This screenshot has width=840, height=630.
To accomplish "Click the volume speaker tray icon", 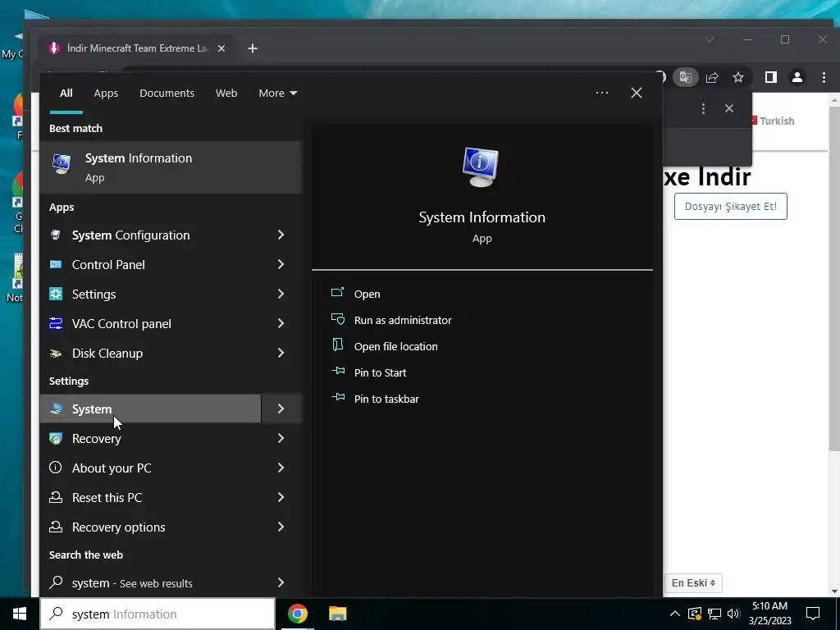I will [x=733, y=614].
